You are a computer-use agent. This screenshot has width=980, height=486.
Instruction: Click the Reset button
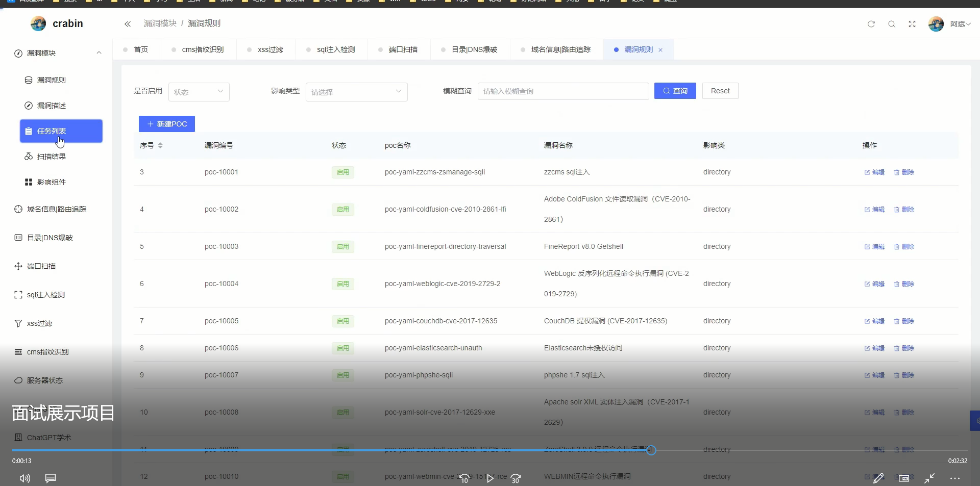click(720, 91)
